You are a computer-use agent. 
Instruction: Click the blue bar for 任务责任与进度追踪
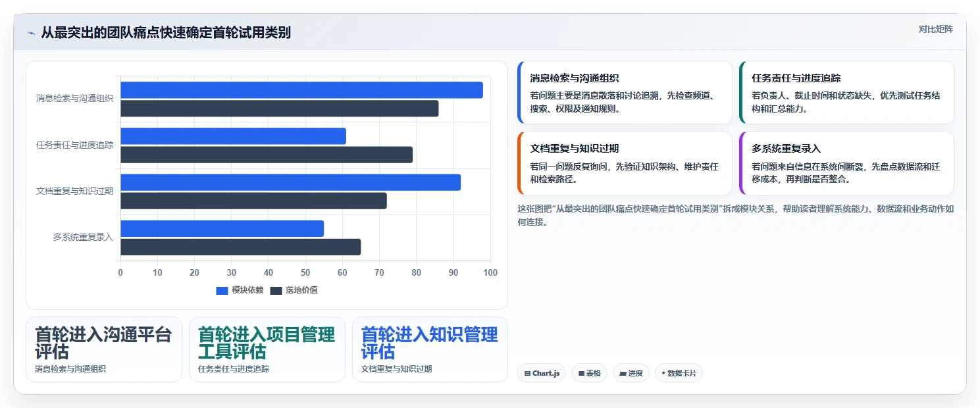click(x=233, y=136)
